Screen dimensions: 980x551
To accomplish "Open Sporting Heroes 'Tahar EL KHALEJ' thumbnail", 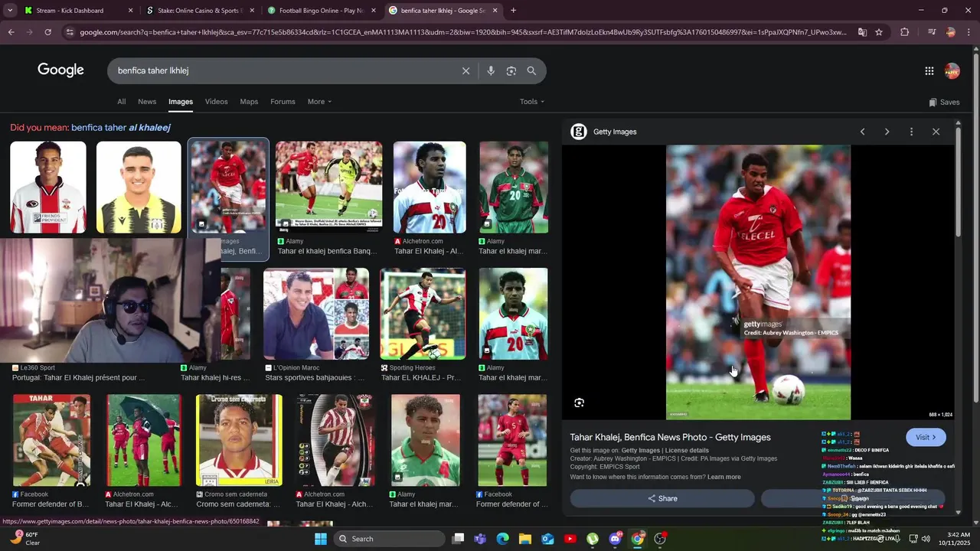I will (x=423, y=314).
